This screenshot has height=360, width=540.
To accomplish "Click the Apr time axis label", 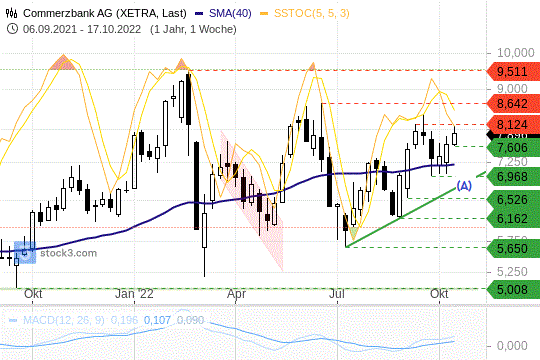I will (x=236, y=294).
